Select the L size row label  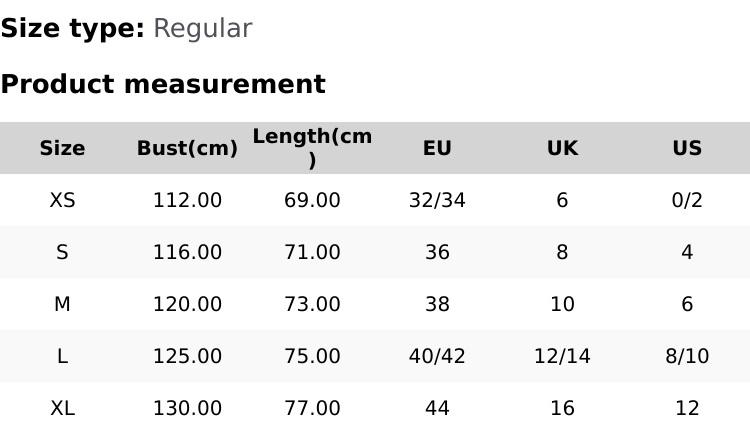pos(62,356)
